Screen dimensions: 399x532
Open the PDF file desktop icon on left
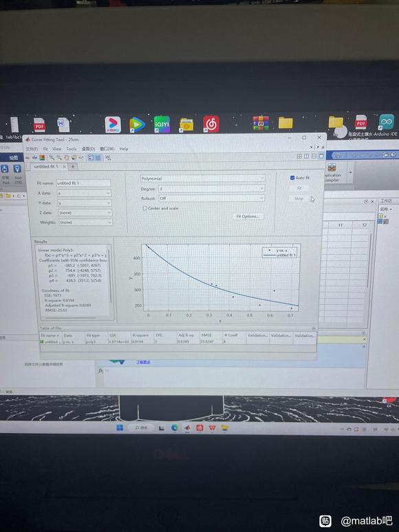pyautogui.click(x=39, y=125)
